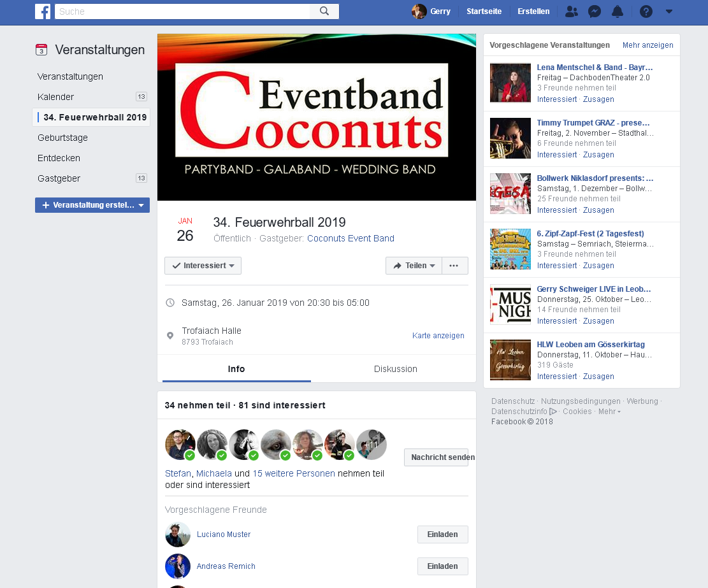Click the Datenschutzinfo AdChoices icon

(553, 412)
